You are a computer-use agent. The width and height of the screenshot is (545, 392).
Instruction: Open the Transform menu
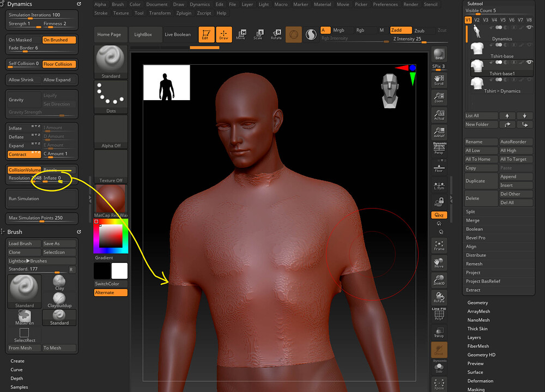160,13
